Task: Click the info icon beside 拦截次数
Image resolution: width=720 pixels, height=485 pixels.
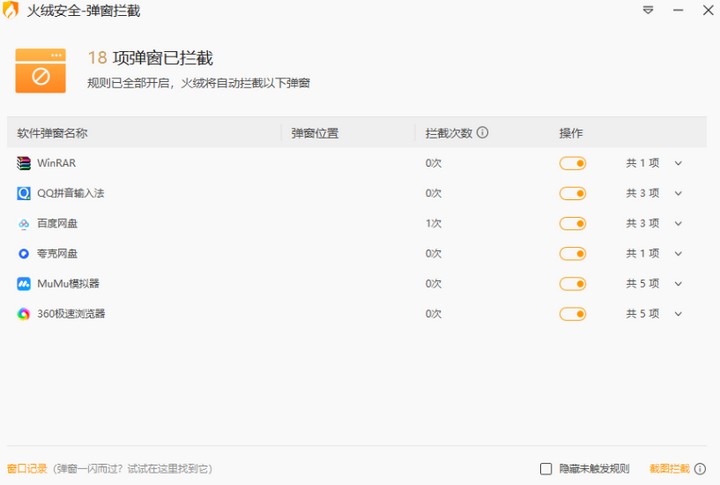Action: pos(482,133)
